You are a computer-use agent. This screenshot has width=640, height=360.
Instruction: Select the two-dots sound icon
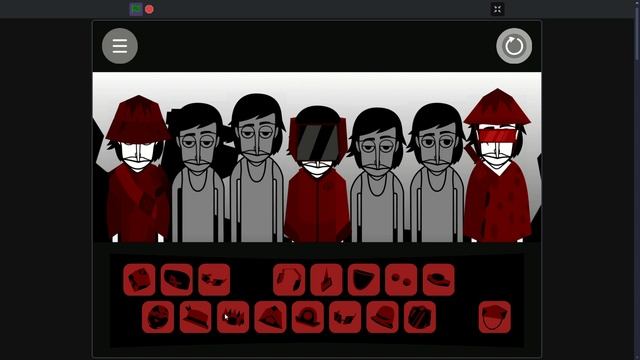tap(401, 280)
